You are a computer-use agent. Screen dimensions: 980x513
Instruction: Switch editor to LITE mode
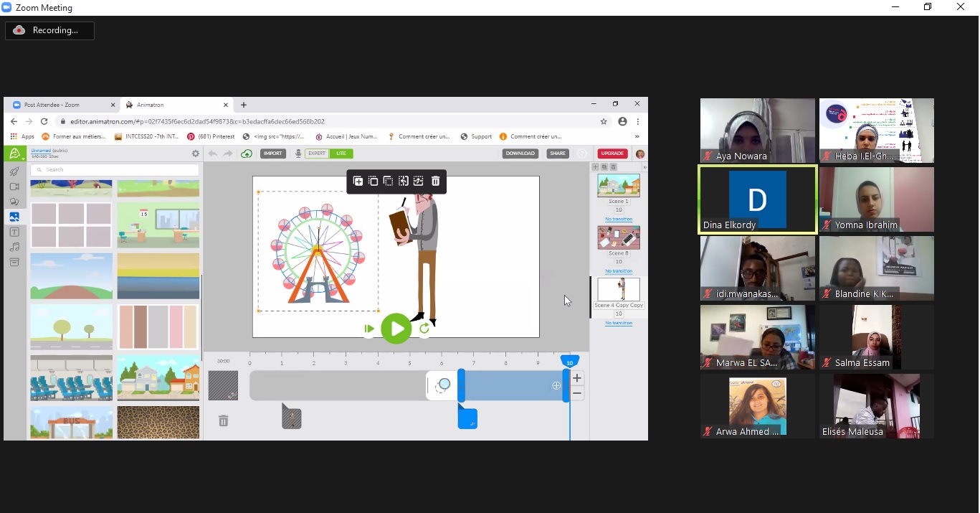tap(341, 154)
